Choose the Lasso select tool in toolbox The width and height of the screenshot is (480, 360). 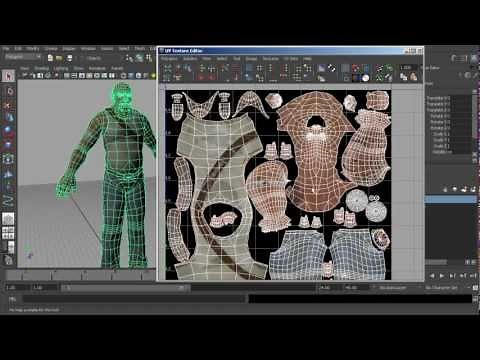coord(9,91)
